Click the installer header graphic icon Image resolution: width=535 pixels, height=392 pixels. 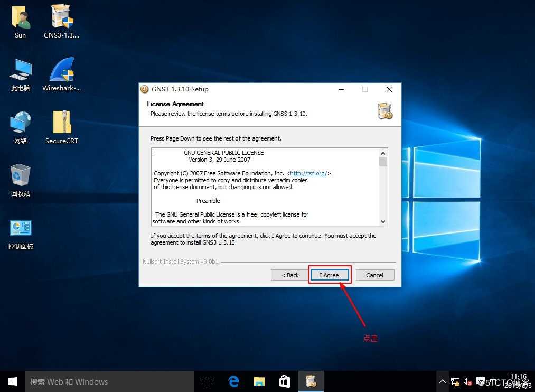click(385, 111)
